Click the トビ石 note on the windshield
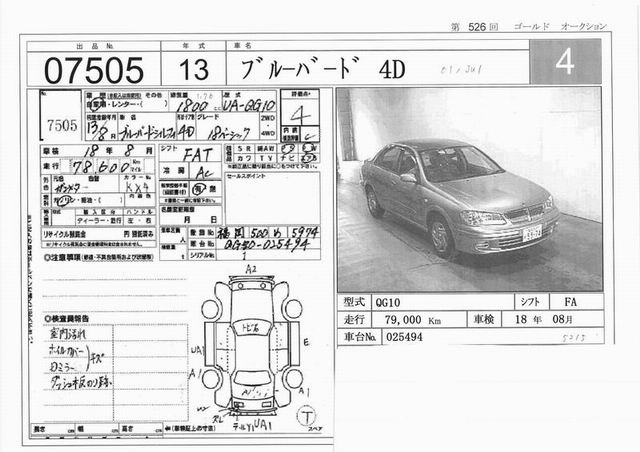Image resolution: width=640 pixels, height=452 pixels. click(x=251, y=327)
